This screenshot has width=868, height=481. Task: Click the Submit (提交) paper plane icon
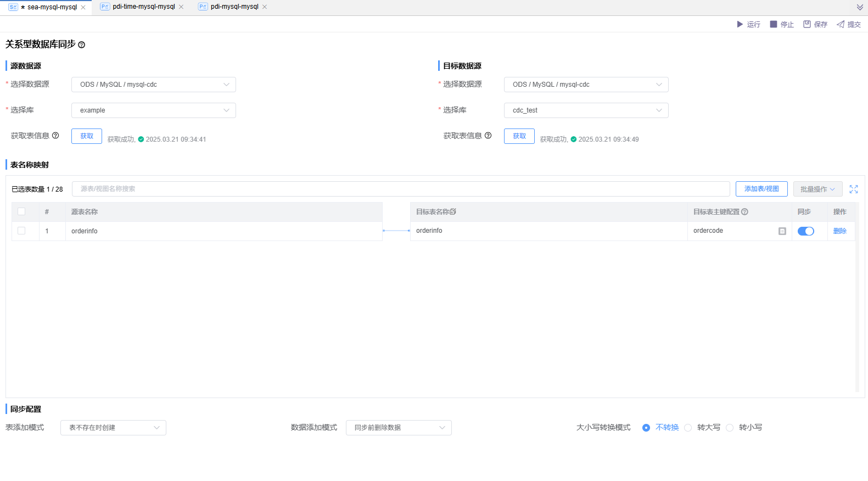click(x=840, y=24)
